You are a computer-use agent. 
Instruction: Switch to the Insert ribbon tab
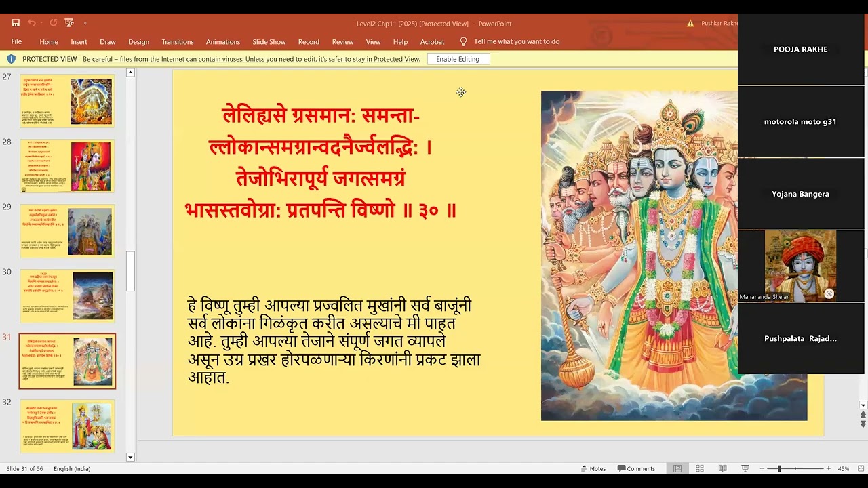[x=79, y=42]
